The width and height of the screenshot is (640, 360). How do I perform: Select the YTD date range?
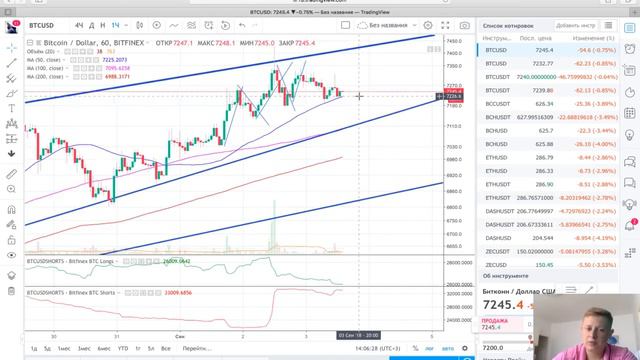pos(123,349)
